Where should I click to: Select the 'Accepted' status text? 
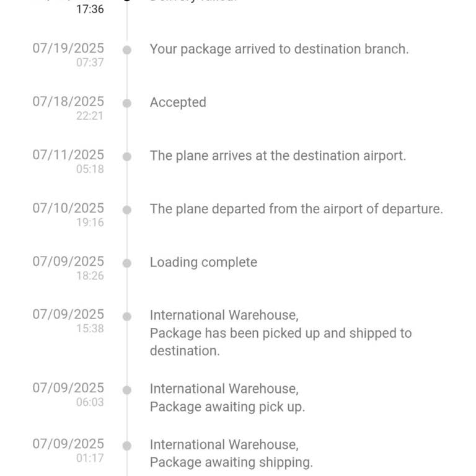(x=178, y=102)
